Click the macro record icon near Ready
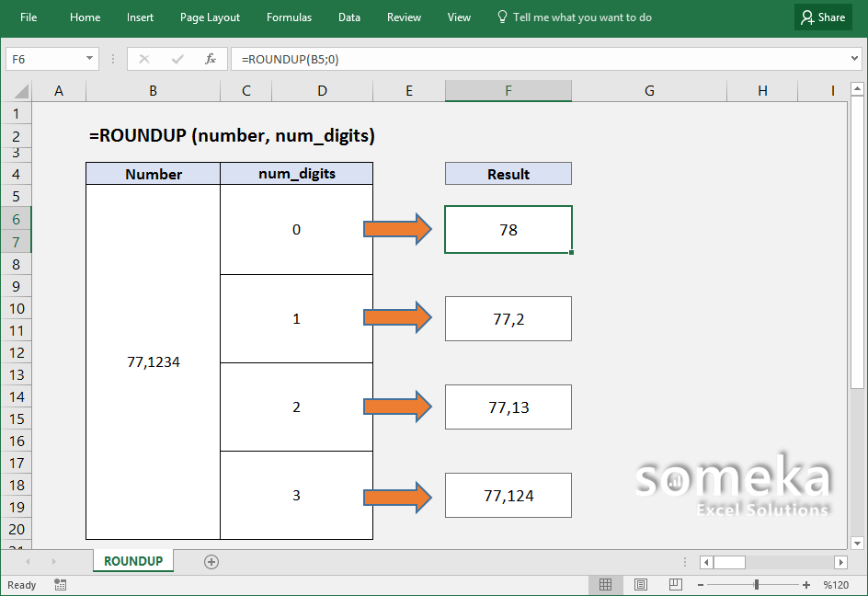This screenshot has height=596, width=868. point(60,585)
